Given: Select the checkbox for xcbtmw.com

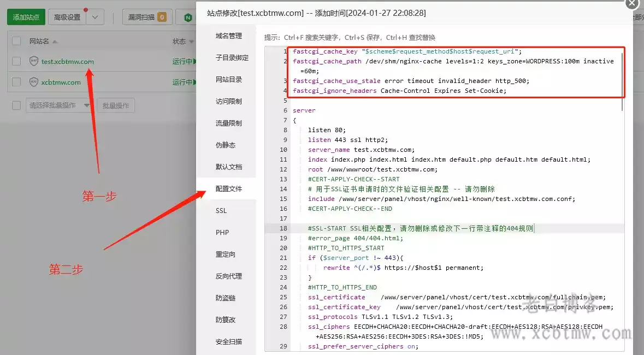Looking at the screenshot, I should [x=16, y=82].
